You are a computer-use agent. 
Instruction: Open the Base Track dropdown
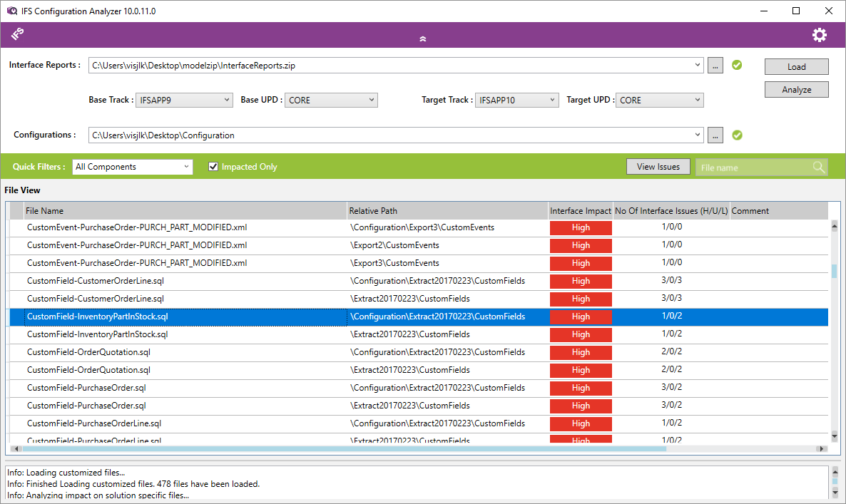coord(184,101)
